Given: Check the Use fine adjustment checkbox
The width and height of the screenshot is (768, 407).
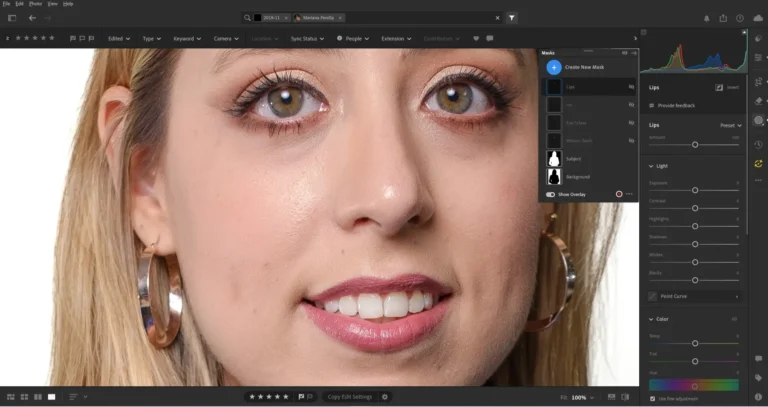Looking at the screenshot, I should (653, 400).
